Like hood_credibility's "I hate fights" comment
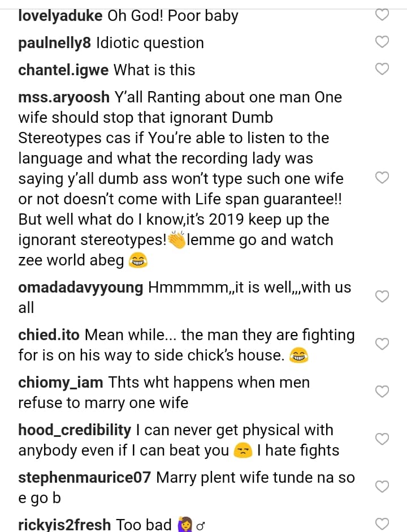407x532 pixels. coord(383,439)
